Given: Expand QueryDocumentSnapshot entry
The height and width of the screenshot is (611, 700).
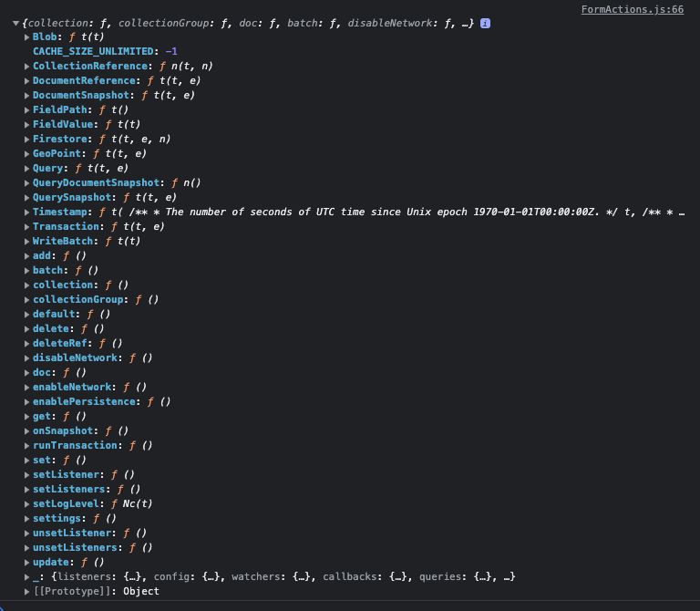Looking at the screenshot, I should click(x=26, y=183).
